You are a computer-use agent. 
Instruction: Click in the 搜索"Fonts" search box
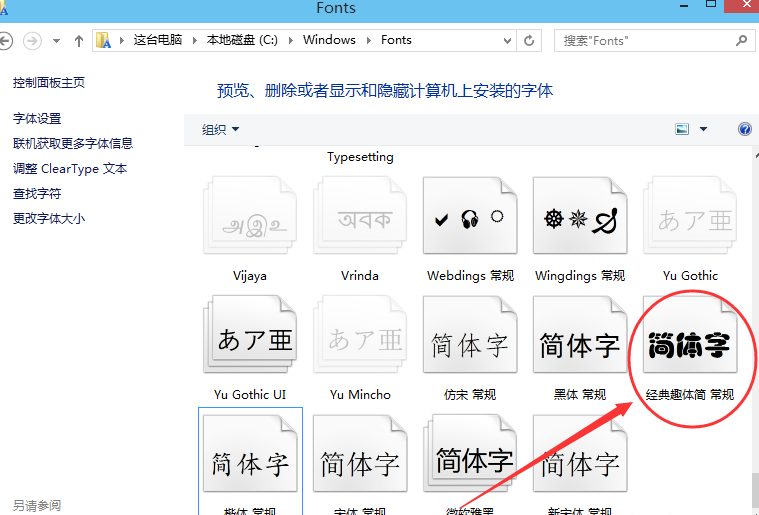(645, 41)
